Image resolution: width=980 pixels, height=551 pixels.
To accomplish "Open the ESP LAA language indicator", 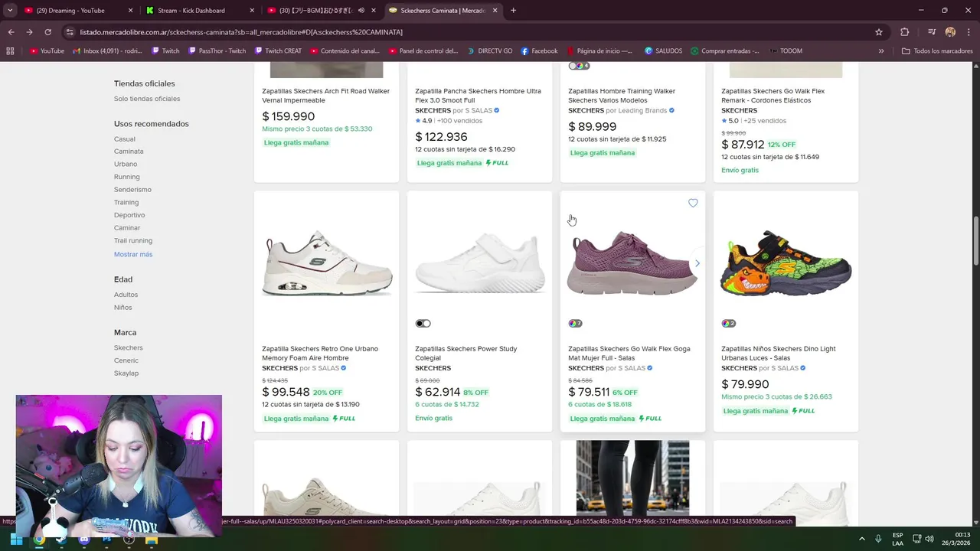I will pos(897,539).
